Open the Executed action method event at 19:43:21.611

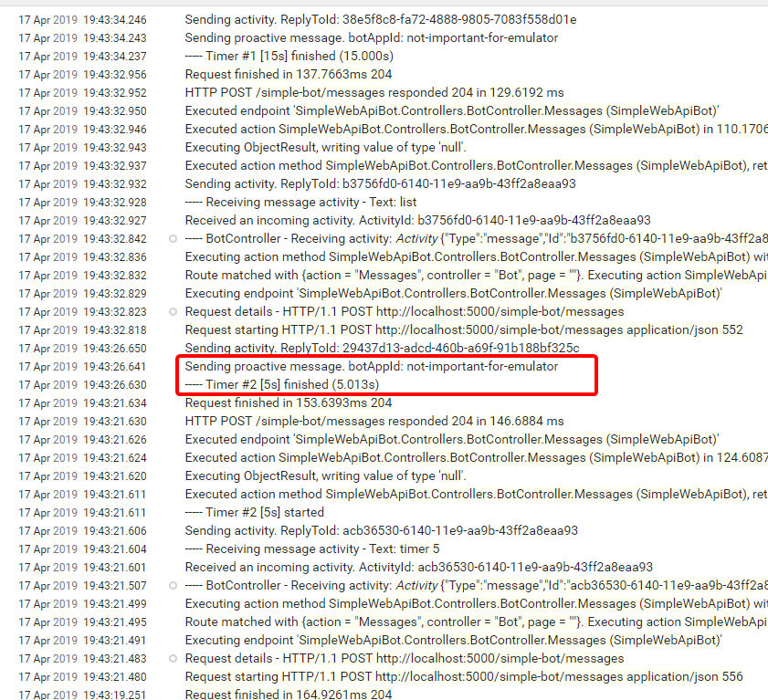point(476,494)
